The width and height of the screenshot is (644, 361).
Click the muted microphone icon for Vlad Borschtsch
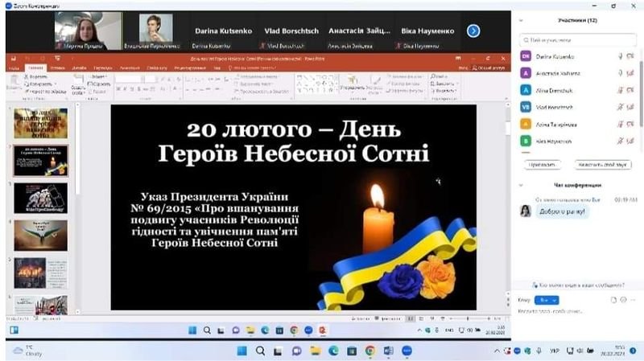point(619,106)
